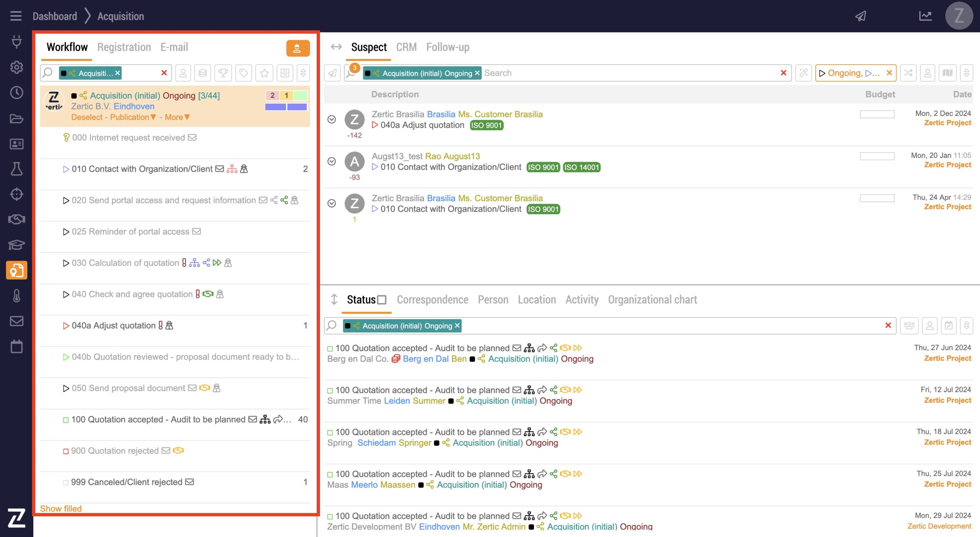Switch to the Registration tab
The height and width of the screenshot is (537, 980).
[x=124, y=47]
